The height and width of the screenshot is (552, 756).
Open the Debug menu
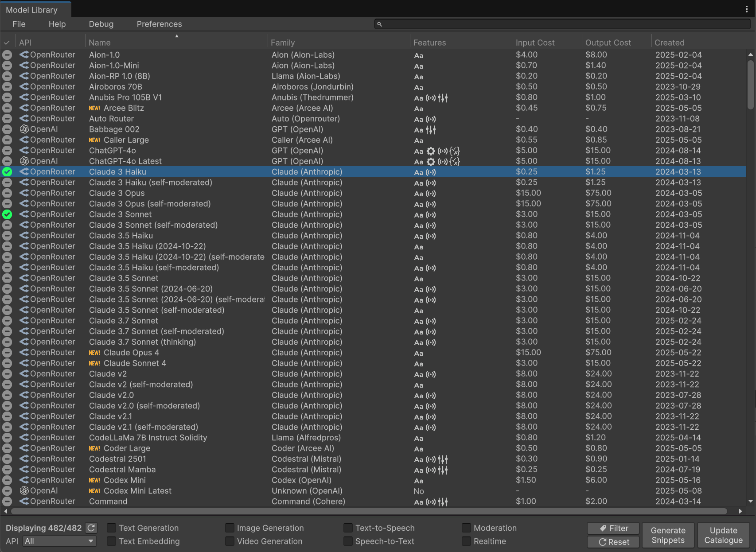pyautogui.click(x=101, y=24)
